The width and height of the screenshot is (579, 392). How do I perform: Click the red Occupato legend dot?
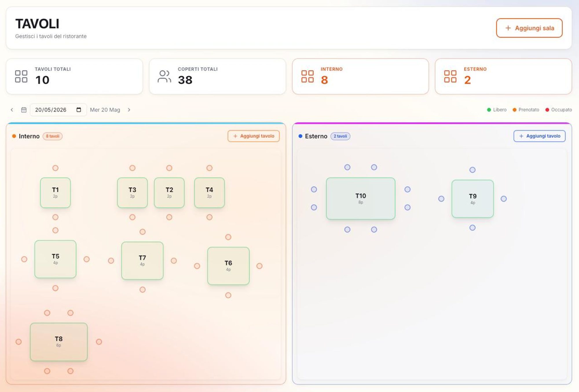click(547, 110)
